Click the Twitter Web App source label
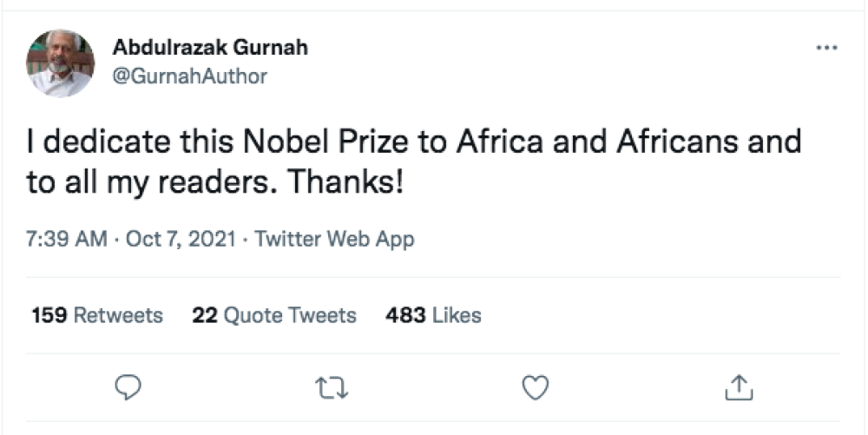The height and width of the screenshot is (435, 868). click(x=334, y=239)
